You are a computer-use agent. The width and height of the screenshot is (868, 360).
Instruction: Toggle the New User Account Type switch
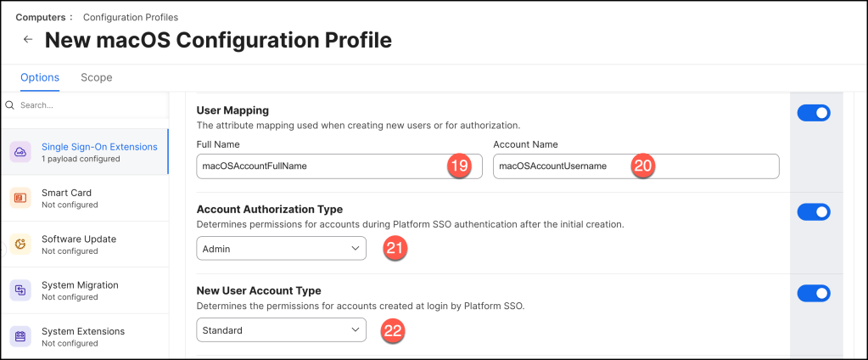pyautogui.click(x=813, y=293)
